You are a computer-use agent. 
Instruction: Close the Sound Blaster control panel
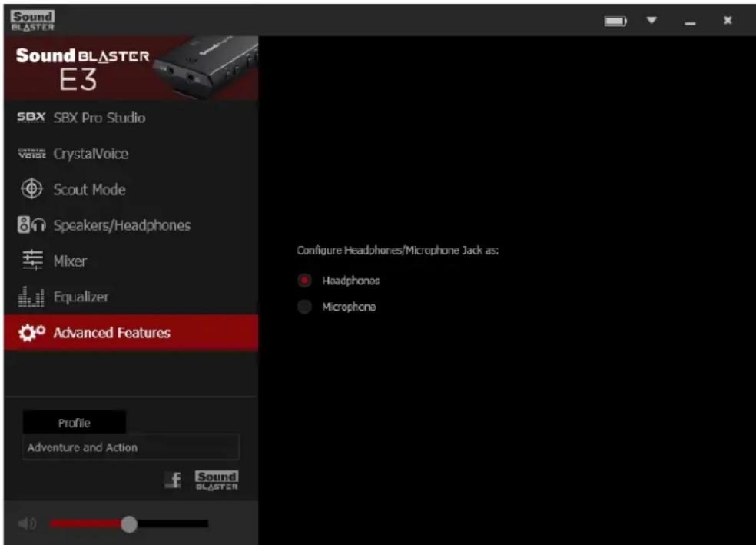click(728, 20)
